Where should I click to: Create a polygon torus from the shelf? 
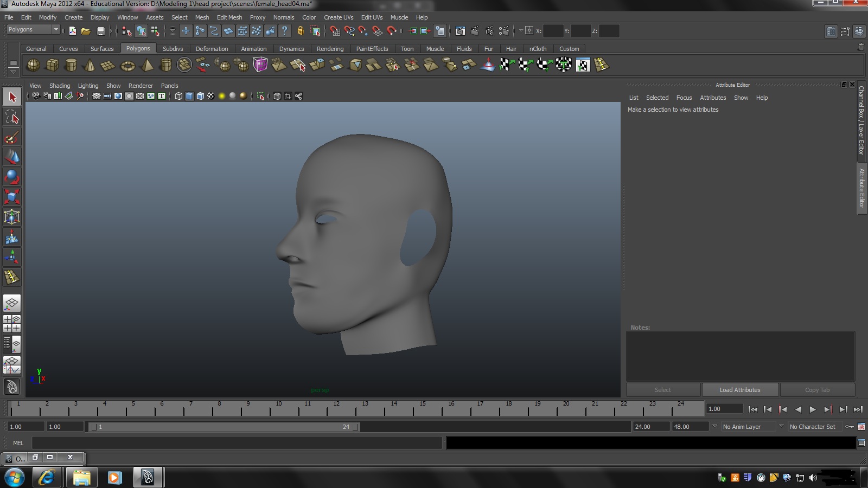point(127,65)
